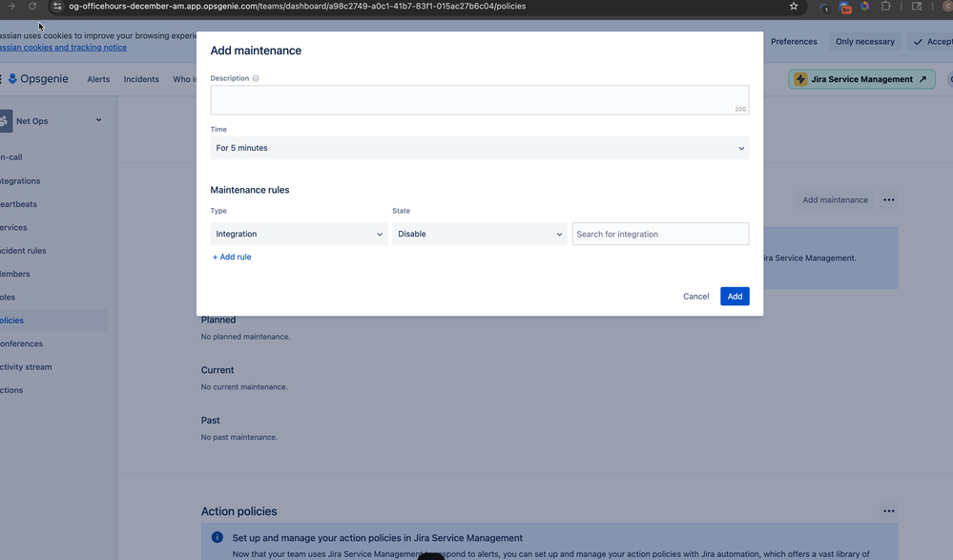Click the Description help question-mark icon
The height and width of the screenshot is (560, 953).
tap(256, 78)
